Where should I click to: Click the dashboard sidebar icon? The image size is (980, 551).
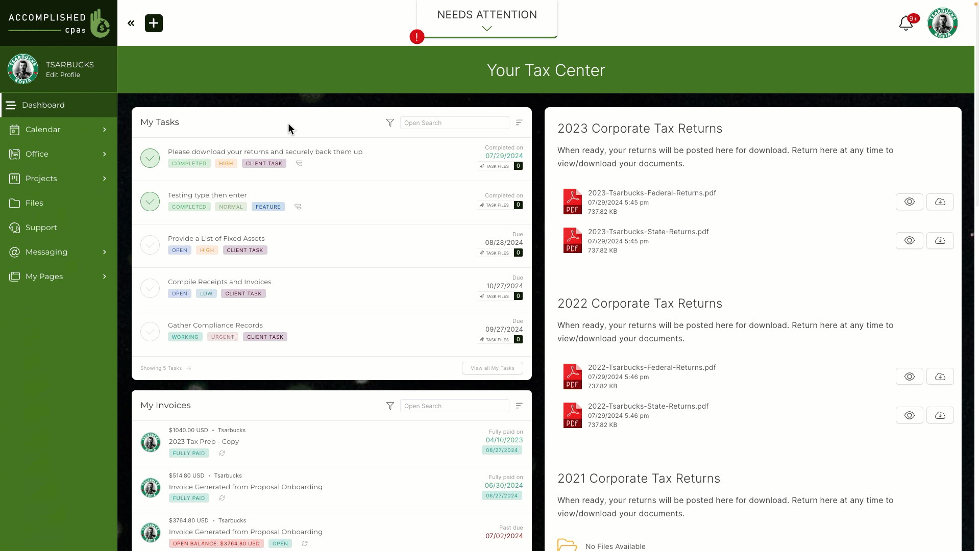coord(11,105)
